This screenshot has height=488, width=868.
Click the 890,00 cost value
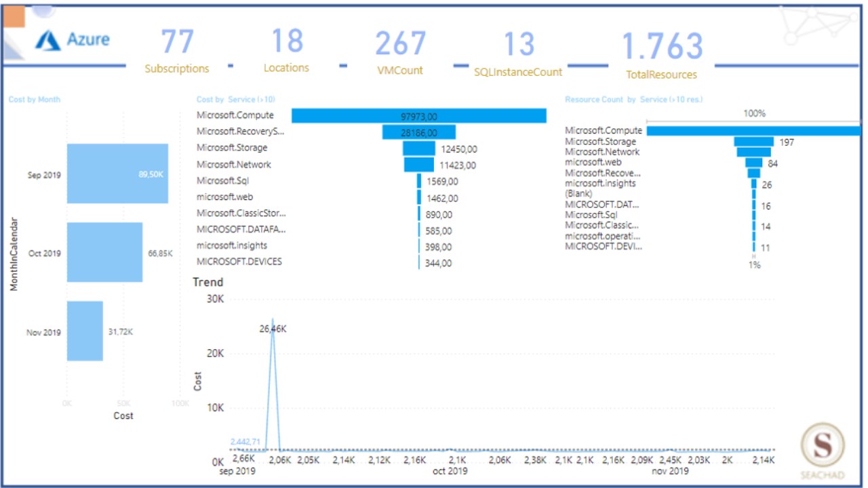pos(439,215)
